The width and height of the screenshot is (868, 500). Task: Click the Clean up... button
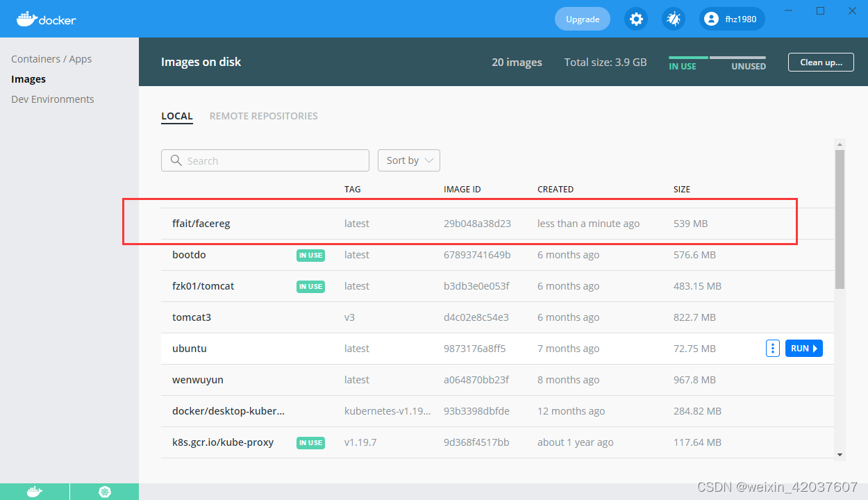pos(821,62)
